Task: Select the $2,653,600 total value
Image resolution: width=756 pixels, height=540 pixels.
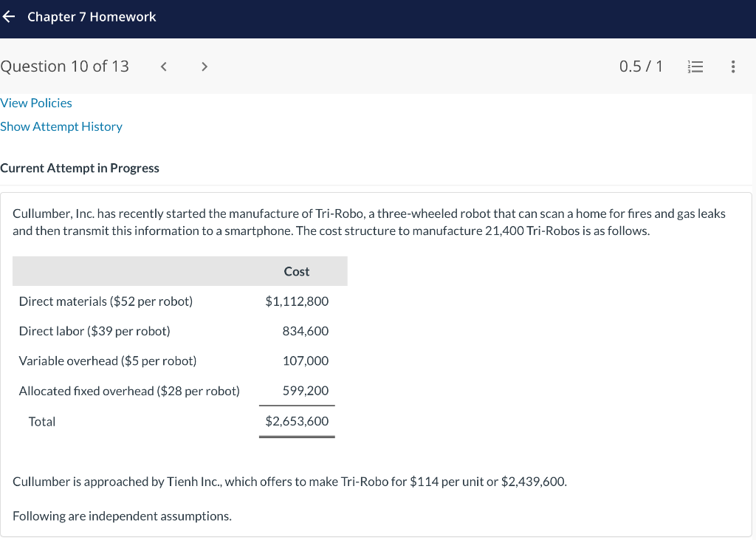Action: coord(297,421)
